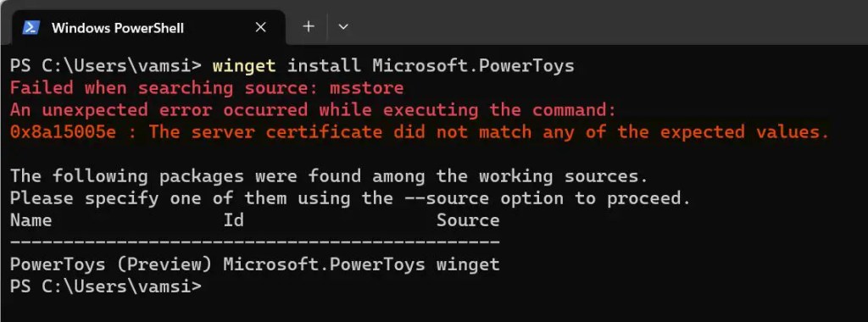The height and width of the screenshot is (322, 868).
Task: Click the dashed separator line under headers
Action: point(254,242)
